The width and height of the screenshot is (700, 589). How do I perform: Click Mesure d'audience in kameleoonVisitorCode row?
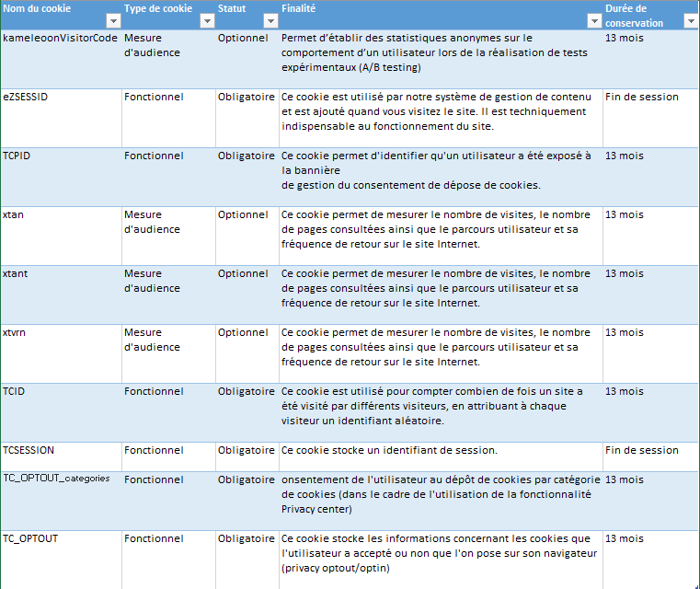168,59
